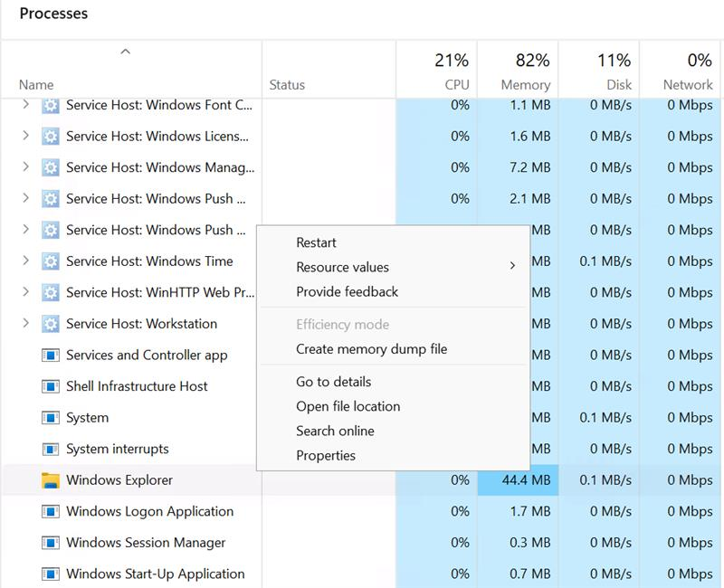Click the greyed Efficiency mode entry

click(x=393, y=325)
